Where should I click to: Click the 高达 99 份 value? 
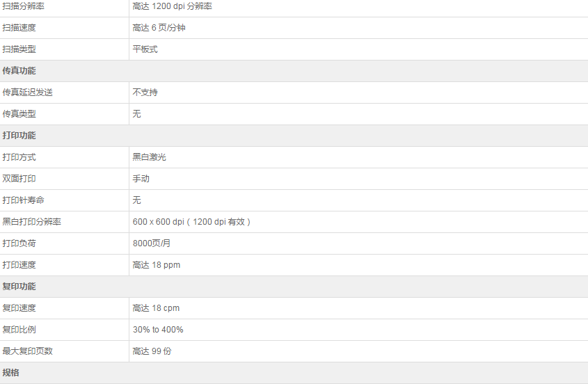pos(152,351)
